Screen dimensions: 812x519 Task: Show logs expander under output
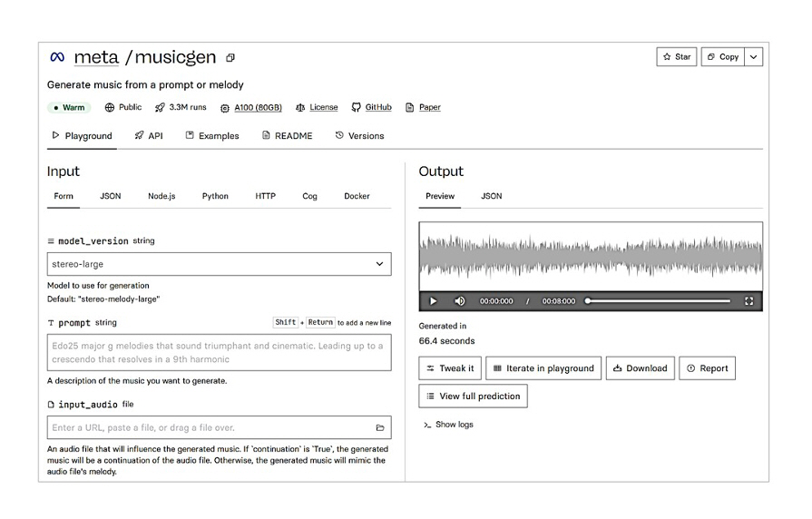pos(448,425)
